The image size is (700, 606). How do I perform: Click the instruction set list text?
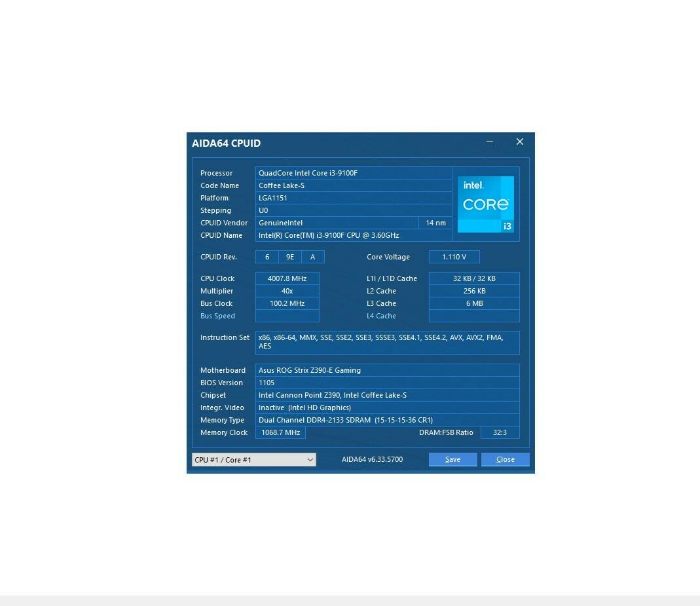coord(388,343)
